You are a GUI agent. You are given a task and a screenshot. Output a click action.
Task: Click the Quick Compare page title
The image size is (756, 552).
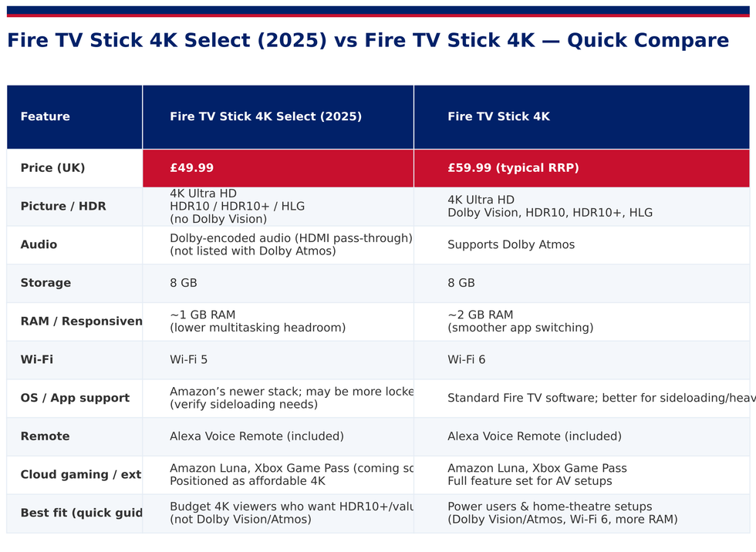pyautogui.click(x=367, y=41)
